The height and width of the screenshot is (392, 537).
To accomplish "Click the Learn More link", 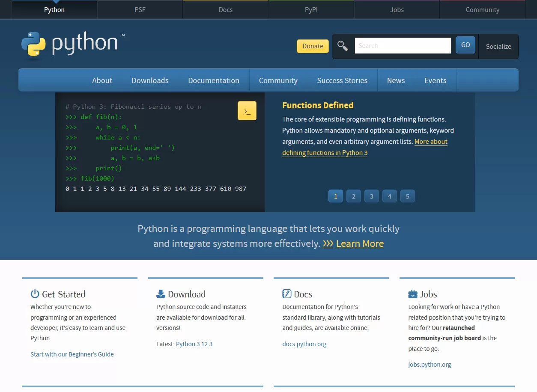I will pyautogui.click(x=360, y=244).
